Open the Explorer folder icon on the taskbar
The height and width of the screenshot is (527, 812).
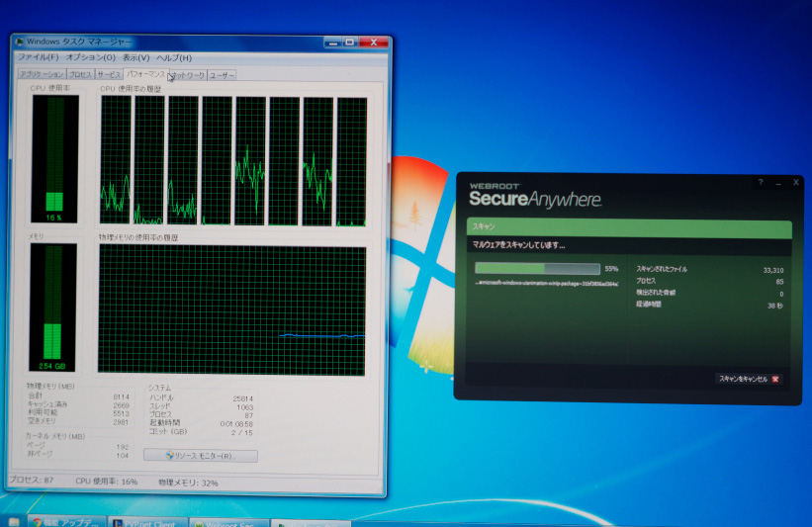tap(14, 522)
